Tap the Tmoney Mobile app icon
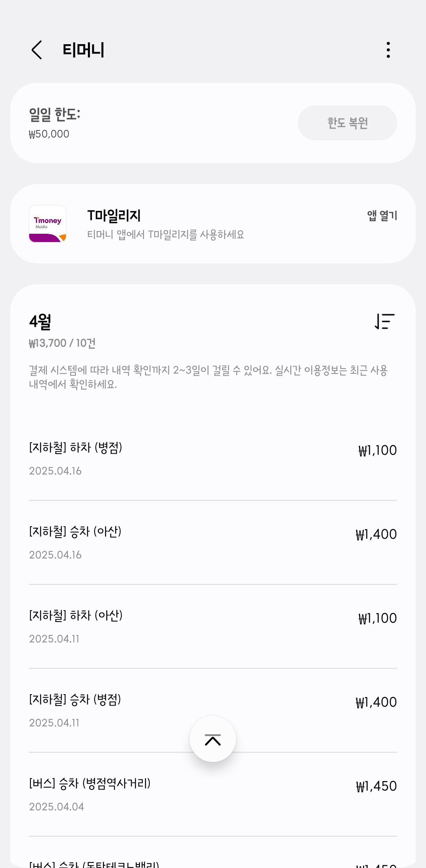This screenshot has width=426, height=868. pyautogui.click(x=47, y=224)
